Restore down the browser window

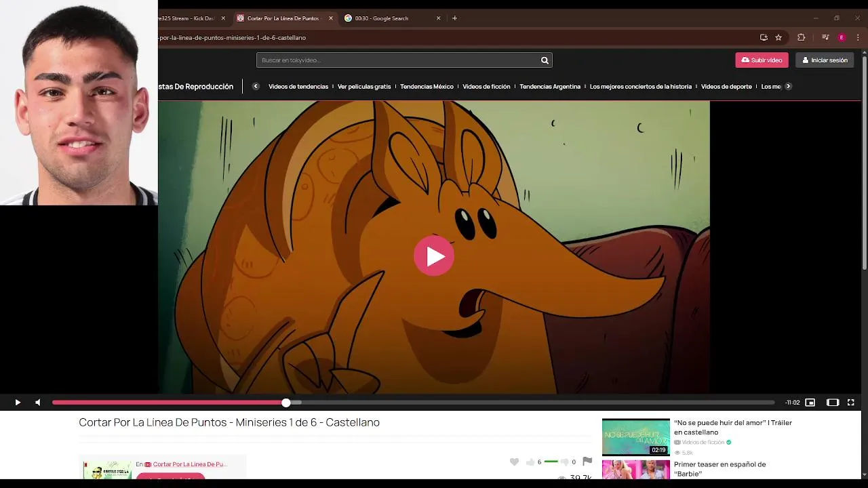click(837, 18)
